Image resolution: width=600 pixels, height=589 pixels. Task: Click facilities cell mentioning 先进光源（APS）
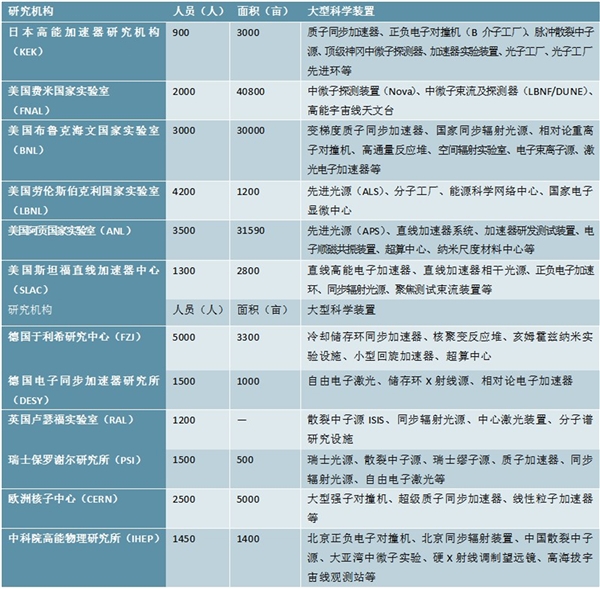click(x=450, y=240)
